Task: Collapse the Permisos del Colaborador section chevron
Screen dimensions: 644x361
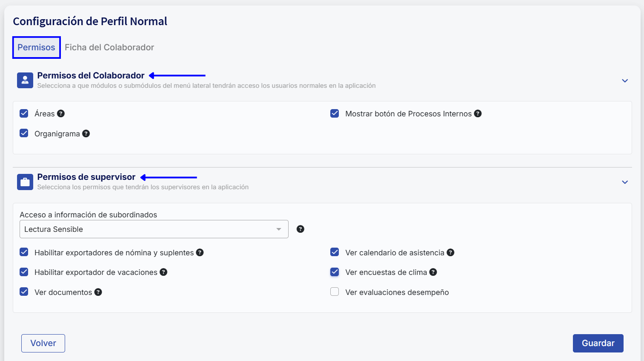Action: (x=624, y=81)
